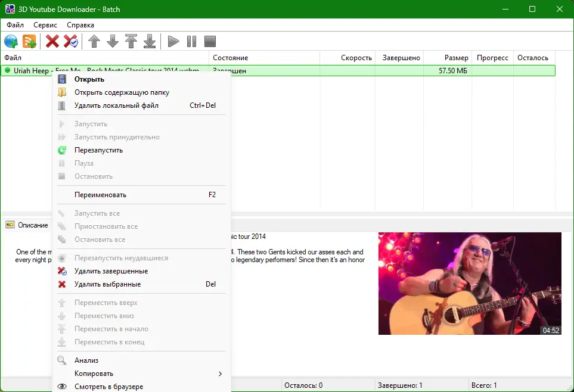Open the Файл menu

[x=15, y=25]
